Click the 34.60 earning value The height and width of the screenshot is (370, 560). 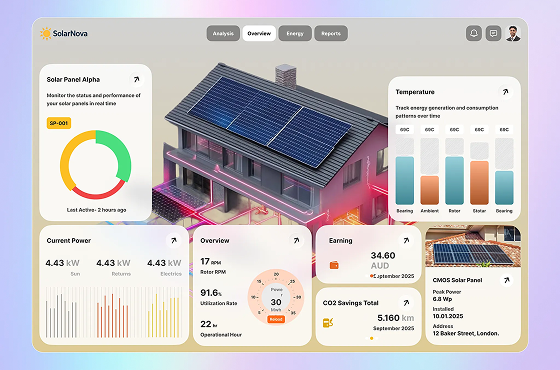coord(383,255)
